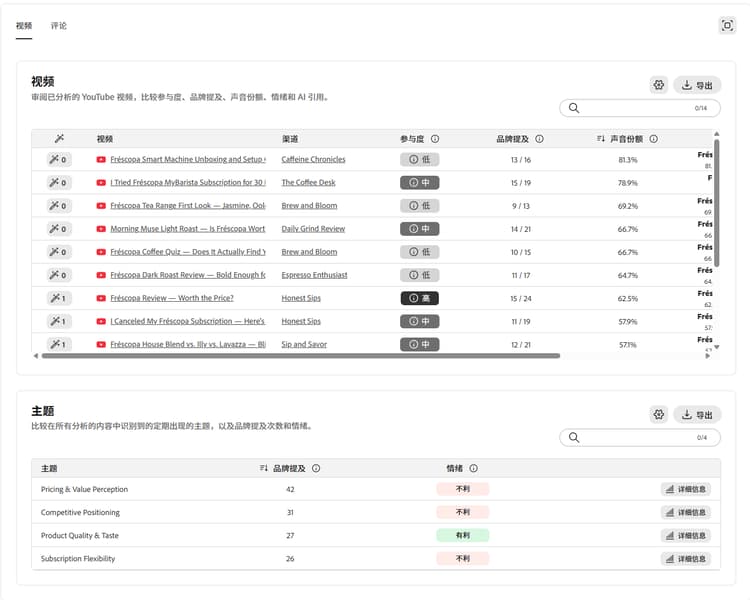Open I Tried Fréscopa MyBarista Subscription video
750x600 pixels.
188,182
